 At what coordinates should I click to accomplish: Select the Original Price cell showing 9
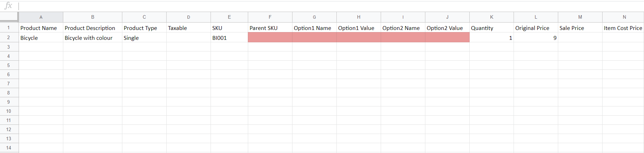coord(536,38)
